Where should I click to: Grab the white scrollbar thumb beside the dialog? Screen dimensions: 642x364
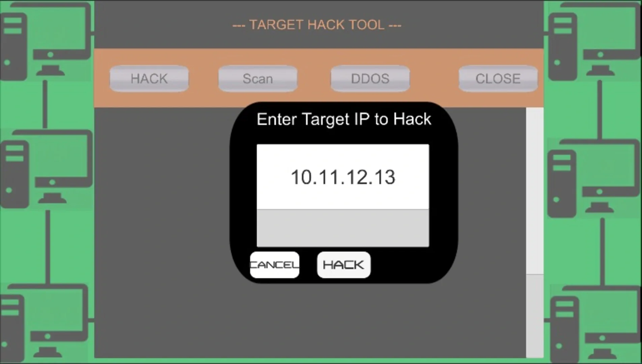535,191
